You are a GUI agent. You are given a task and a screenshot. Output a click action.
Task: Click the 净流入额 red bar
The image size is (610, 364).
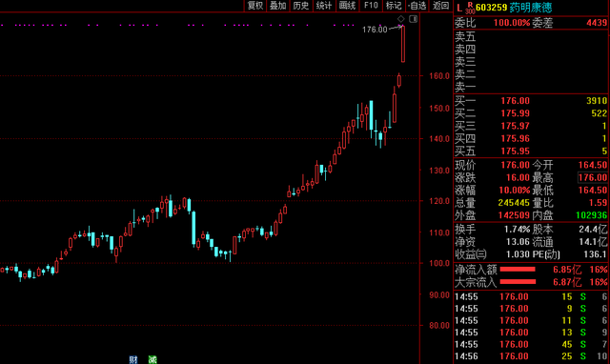[x=518, y=269]
